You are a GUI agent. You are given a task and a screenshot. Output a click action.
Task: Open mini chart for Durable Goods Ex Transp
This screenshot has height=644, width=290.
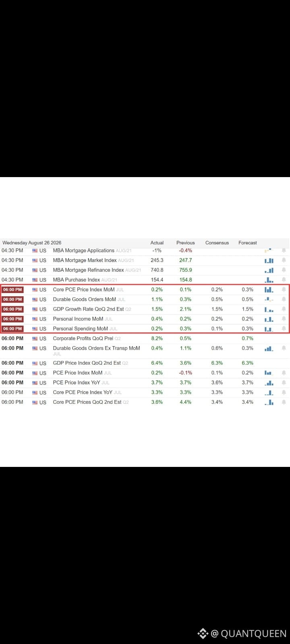pos(269,348)
